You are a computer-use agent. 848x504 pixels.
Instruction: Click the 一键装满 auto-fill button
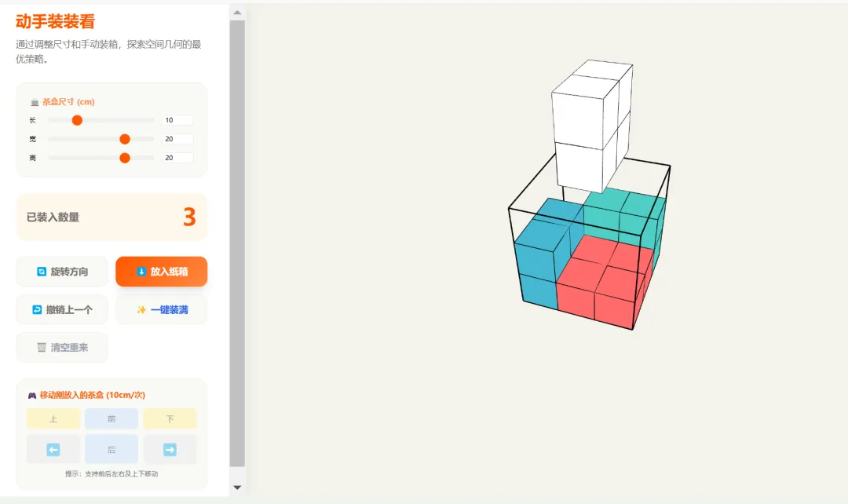coord(161,310)
